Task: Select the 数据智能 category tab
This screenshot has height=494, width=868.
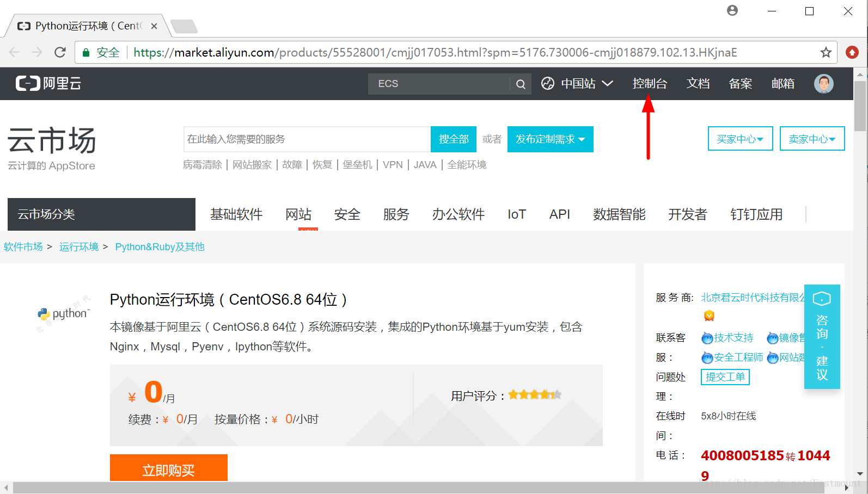Action: pyautogui.click(x=619, y=214)
